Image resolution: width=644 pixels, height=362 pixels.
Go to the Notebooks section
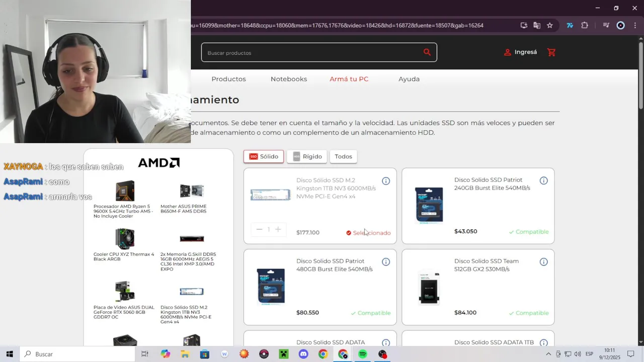[x=289, y=79]
